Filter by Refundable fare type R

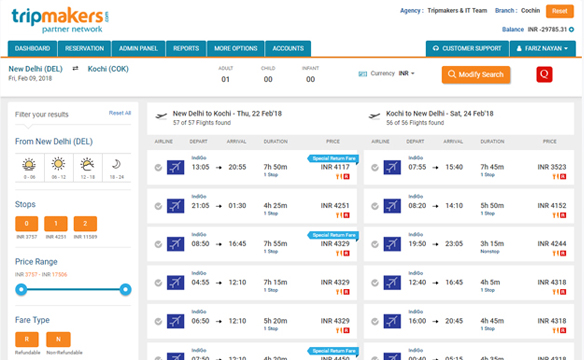tap(27, 339)
